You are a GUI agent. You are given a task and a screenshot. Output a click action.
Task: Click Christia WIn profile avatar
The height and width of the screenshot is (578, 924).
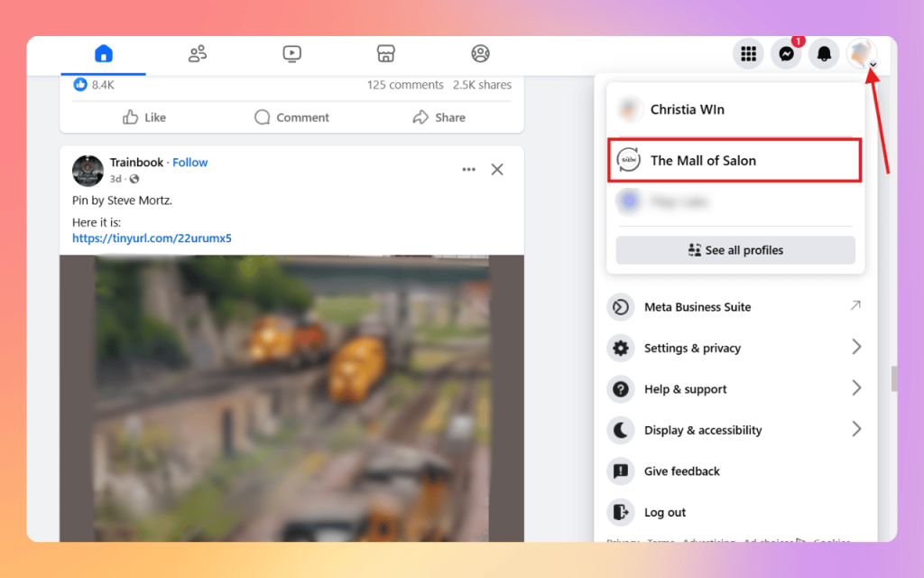tap(629, 109)
